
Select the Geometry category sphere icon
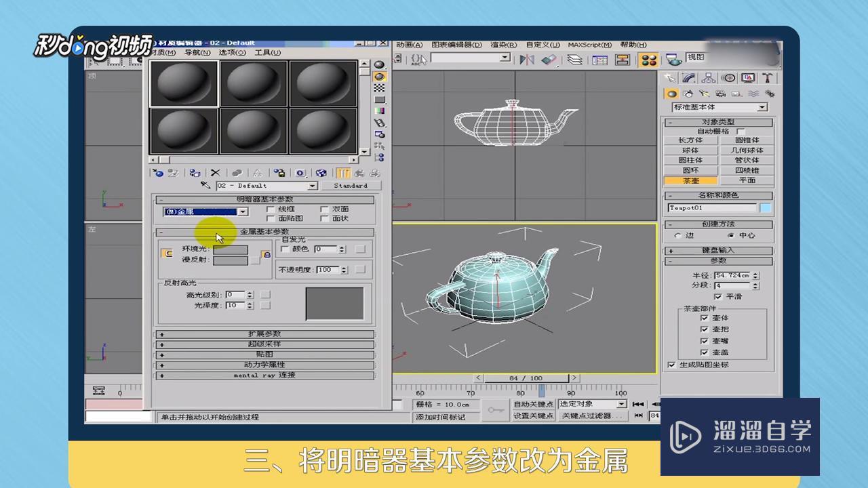coord(671,94)
